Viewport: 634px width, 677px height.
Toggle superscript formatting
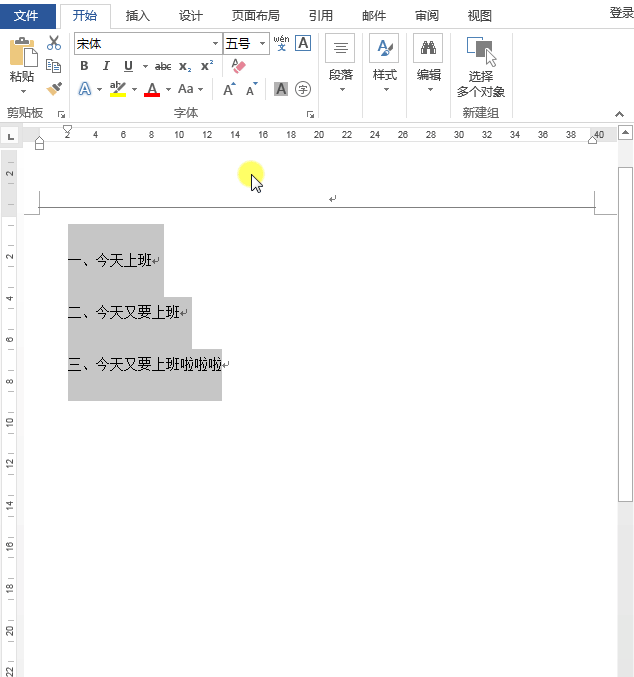point(207,66)
